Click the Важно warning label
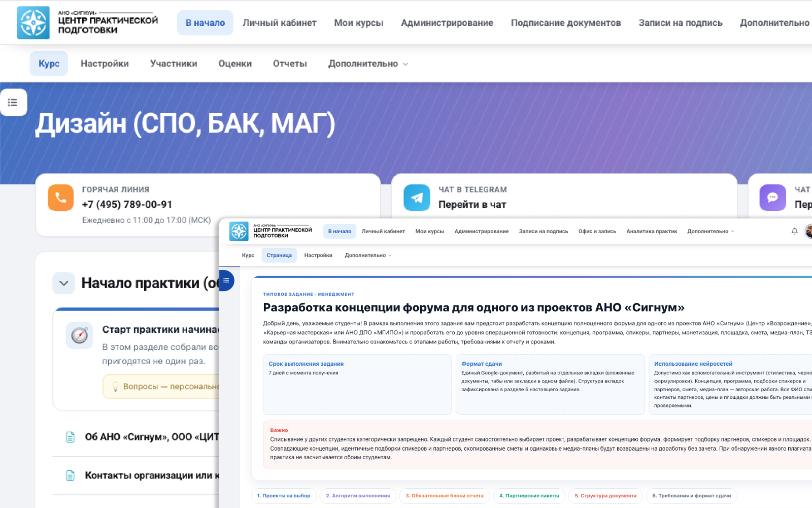 pos(279,430)
